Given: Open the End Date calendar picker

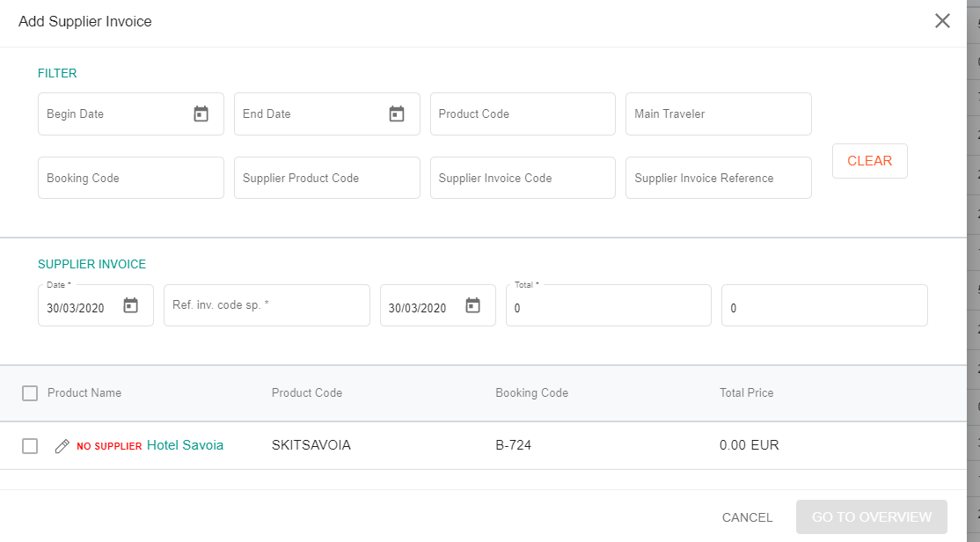Looking at the screenshot, I should tap(397, 114).
